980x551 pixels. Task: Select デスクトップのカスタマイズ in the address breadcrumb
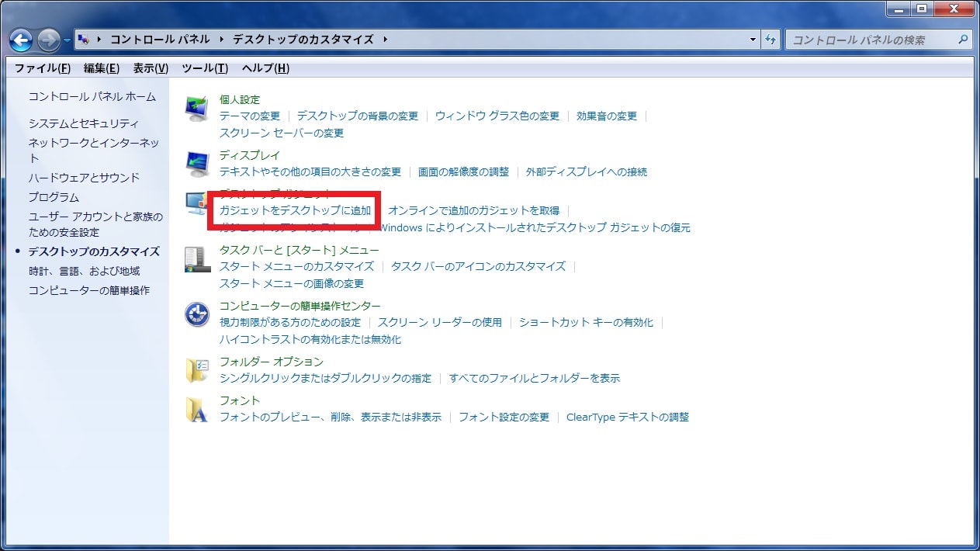pos(303,40)
